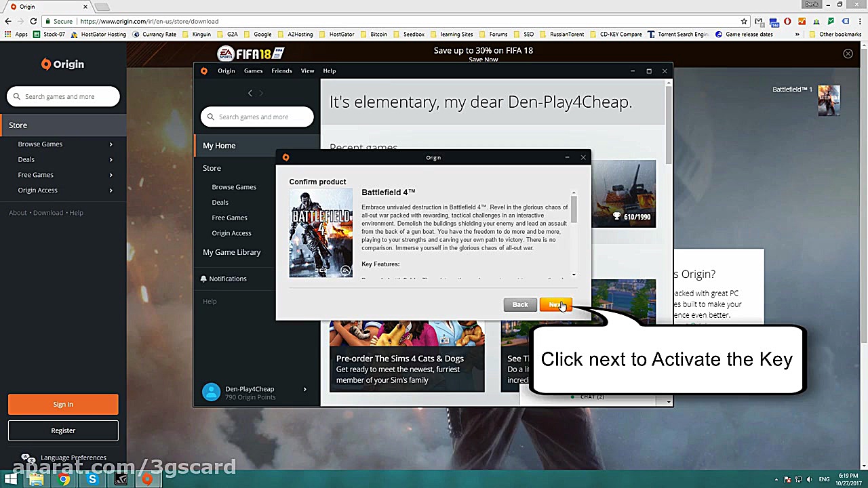Open Free Games in Origin client sidebar
The height and width of the screenshot is (488, 868).
click(x=229, y=218)
